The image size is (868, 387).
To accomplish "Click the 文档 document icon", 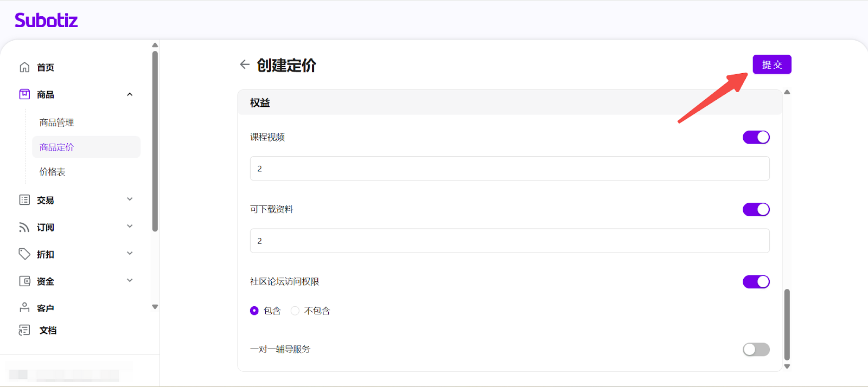I will [24, 330].
